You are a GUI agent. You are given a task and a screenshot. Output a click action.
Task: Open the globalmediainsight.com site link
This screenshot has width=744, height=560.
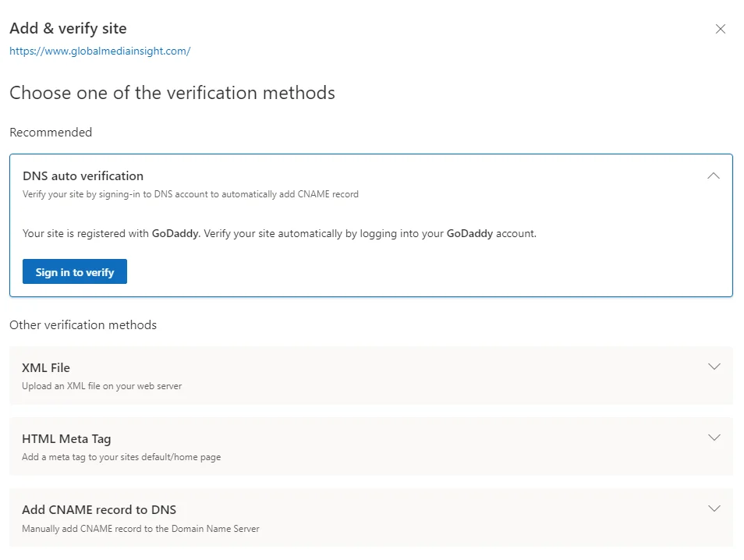[x=100, y=51]
